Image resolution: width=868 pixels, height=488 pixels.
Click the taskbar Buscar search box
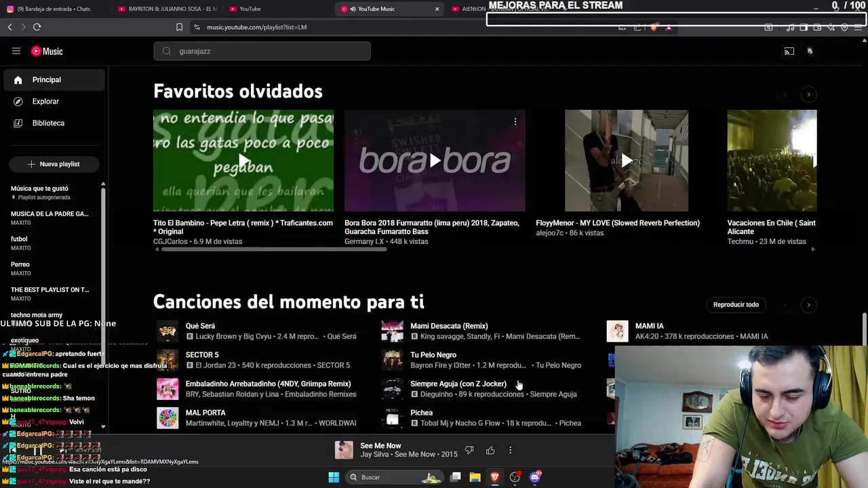[x=395, y=477]
